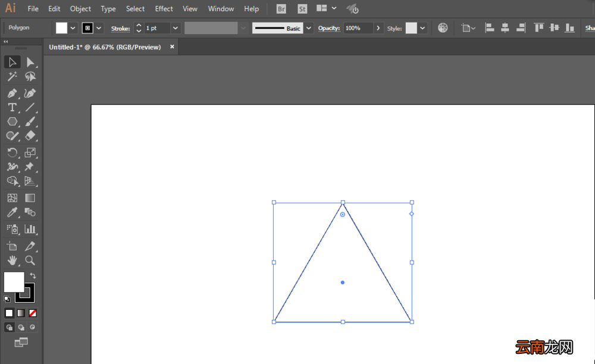Open the fill color dropdown arrow
This screenshot has width=595, height=364.
coord(73,28)
